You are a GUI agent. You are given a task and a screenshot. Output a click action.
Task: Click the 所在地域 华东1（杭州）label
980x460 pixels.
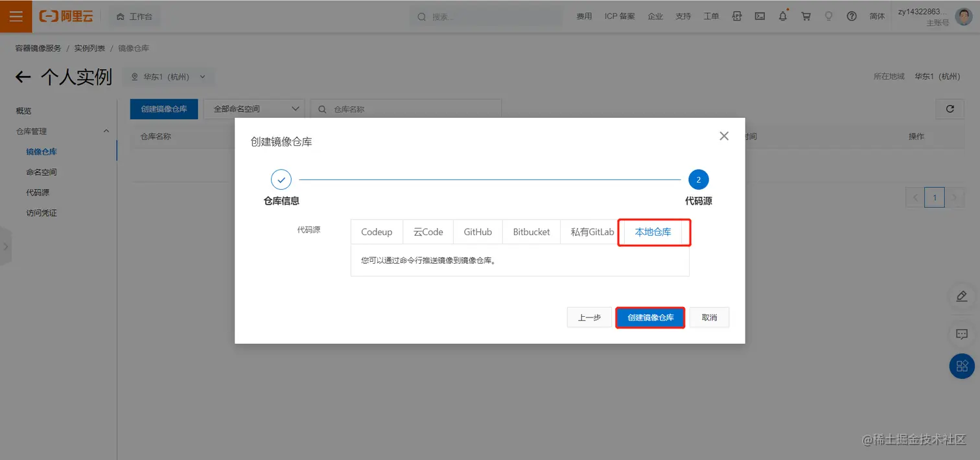click(917, 76)
